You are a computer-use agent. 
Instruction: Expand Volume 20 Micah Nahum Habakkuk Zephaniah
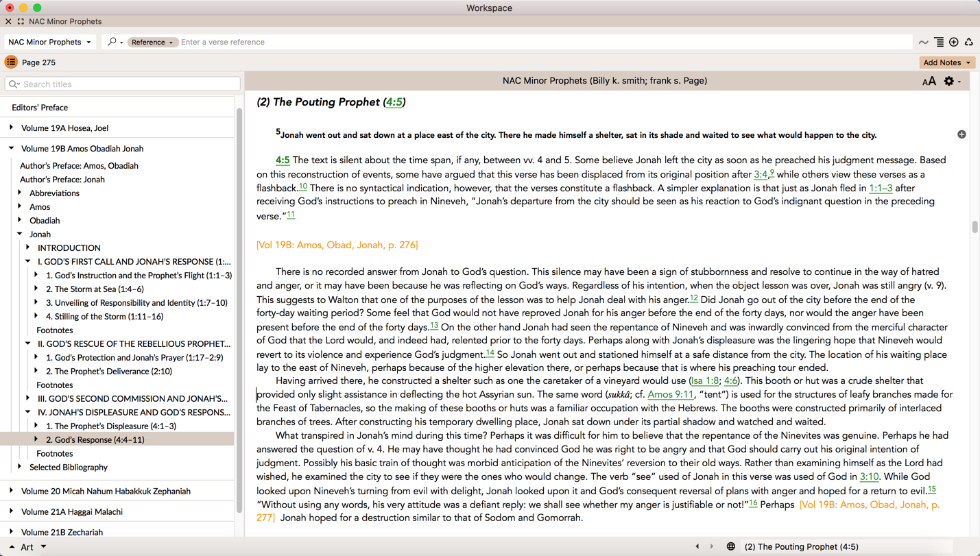(11, 491)
